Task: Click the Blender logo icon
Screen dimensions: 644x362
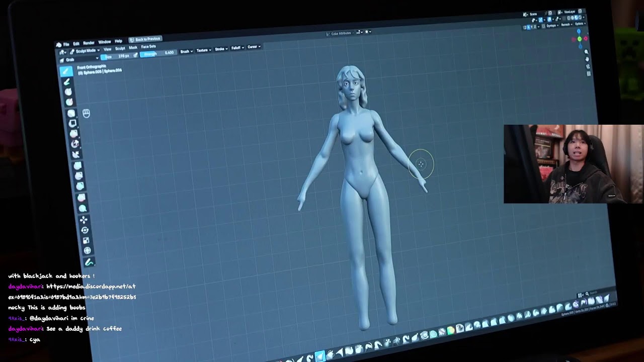Action: coord(58,45)
